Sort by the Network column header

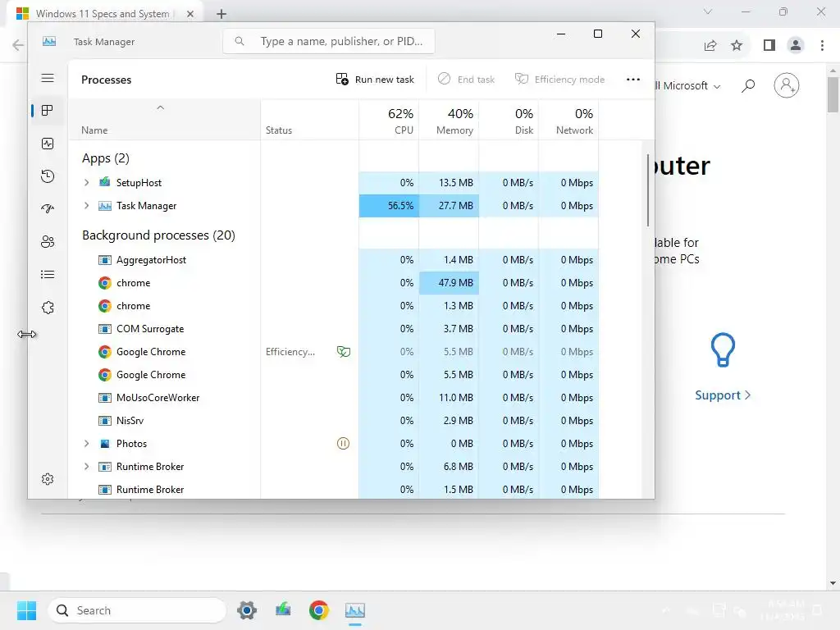[x=569, y=121]
